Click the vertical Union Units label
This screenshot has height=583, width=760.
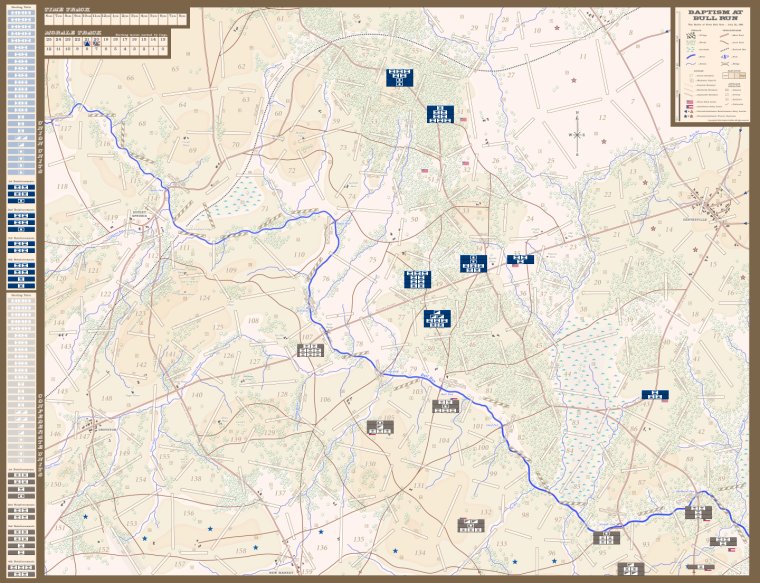(40, 146)
